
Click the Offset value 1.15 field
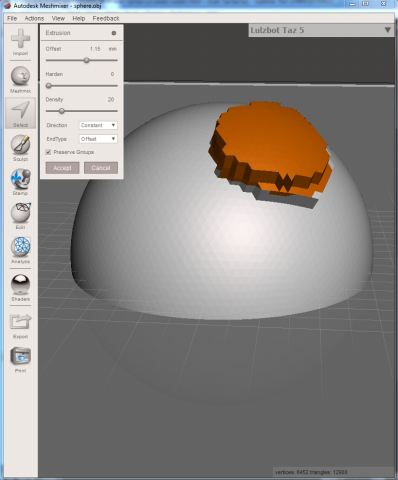click(x=95, y=49)
